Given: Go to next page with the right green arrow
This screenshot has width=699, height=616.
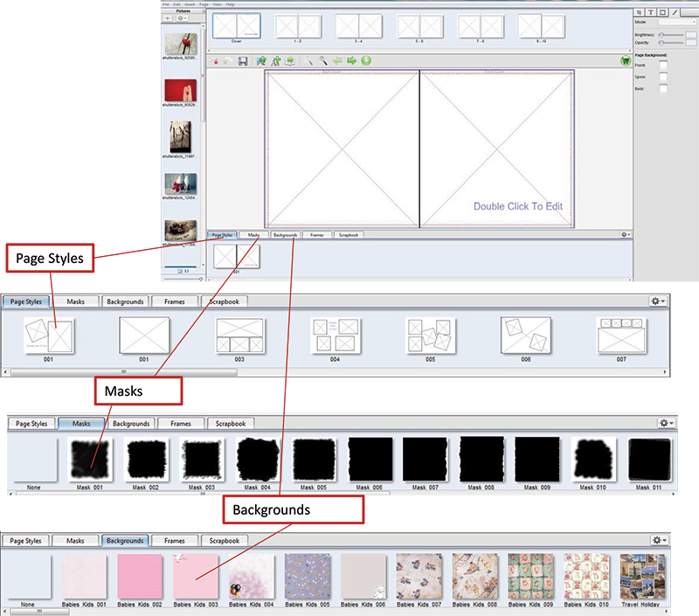Looking at the screenshot, I should [351, 61].
